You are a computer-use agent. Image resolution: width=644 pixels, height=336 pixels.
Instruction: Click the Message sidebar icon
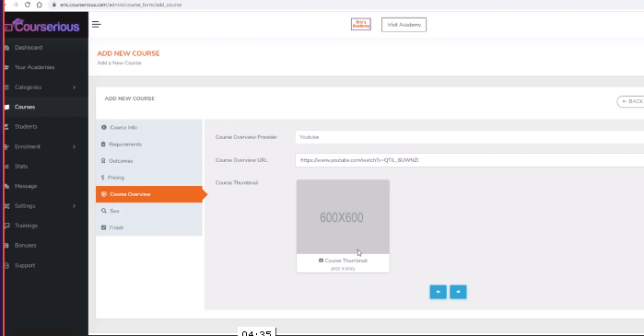6,186
